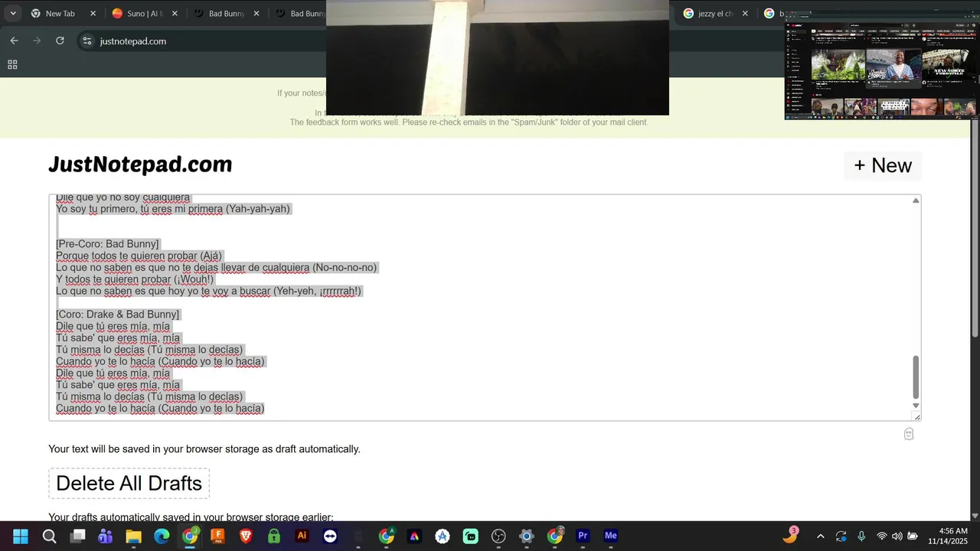The image size is (980, 551).
Task: Open the Windows Start menu
Action: pos(21,536)
